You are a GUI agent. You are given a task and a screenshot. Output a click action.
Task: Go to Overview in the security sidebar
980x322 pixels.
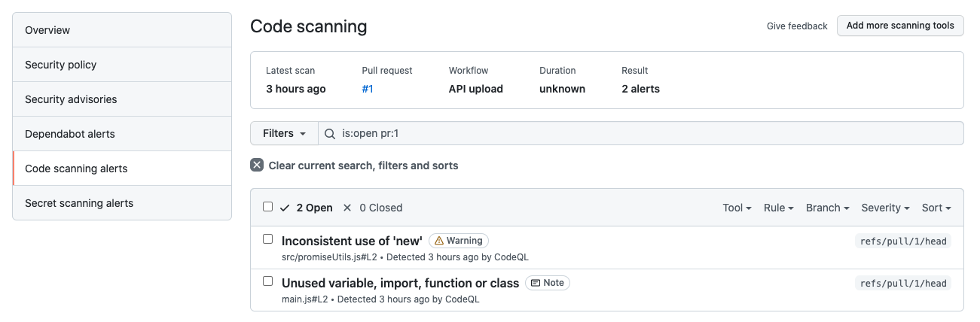tap(122, 30)
